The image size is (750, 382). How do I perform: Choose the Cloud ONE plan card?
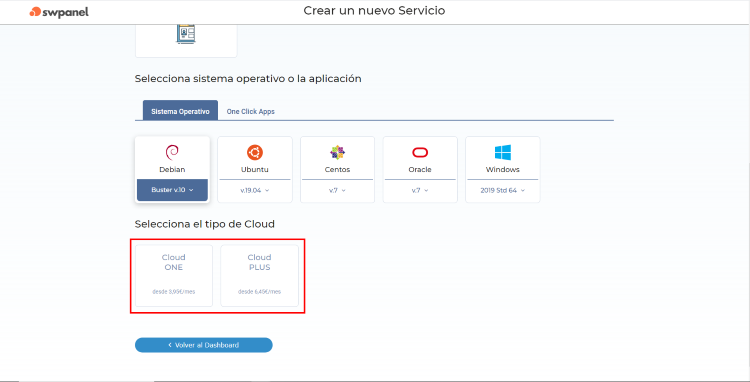tap(174, 275)
